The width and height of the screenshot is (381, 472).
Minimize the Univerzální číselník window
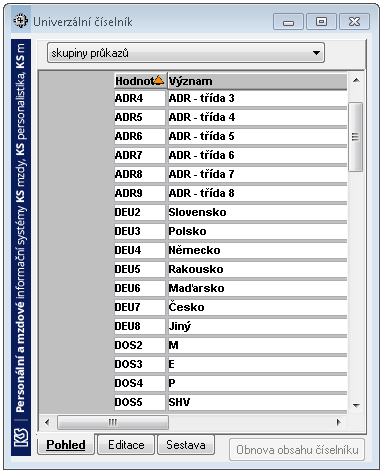point(288,22)
